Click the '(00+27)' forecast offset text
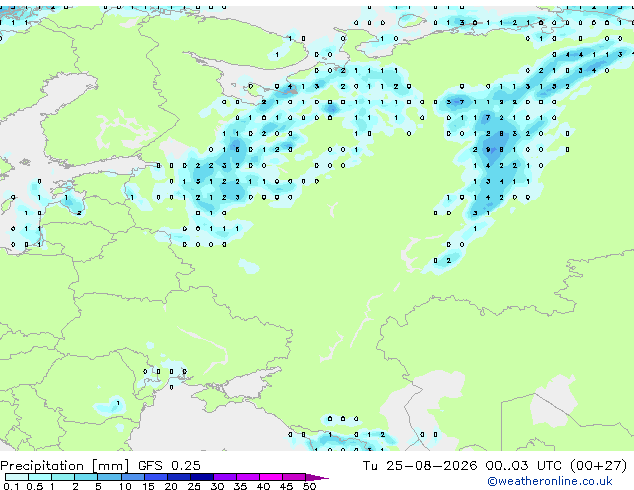This screenshot has height=490, width=634. pos(598,466)
